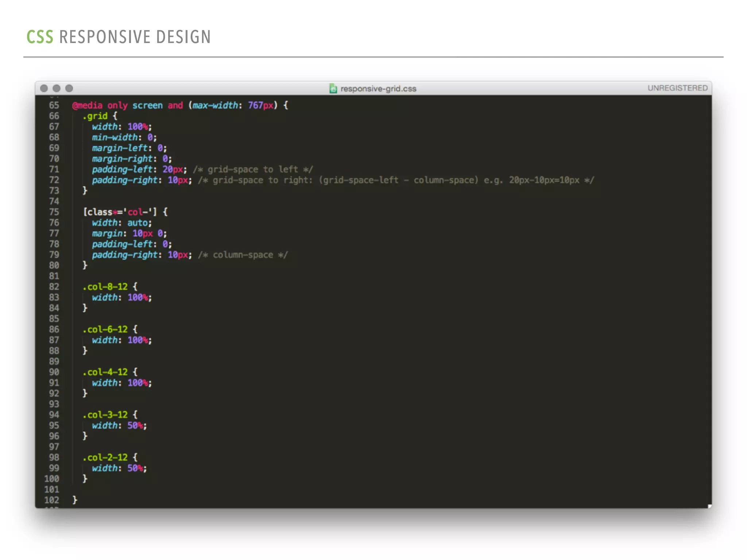Image resolution: width=747 pixels, height=560 pixels.
Task: Click the .col-4-12 selector
Action: [x=105, y=372]
